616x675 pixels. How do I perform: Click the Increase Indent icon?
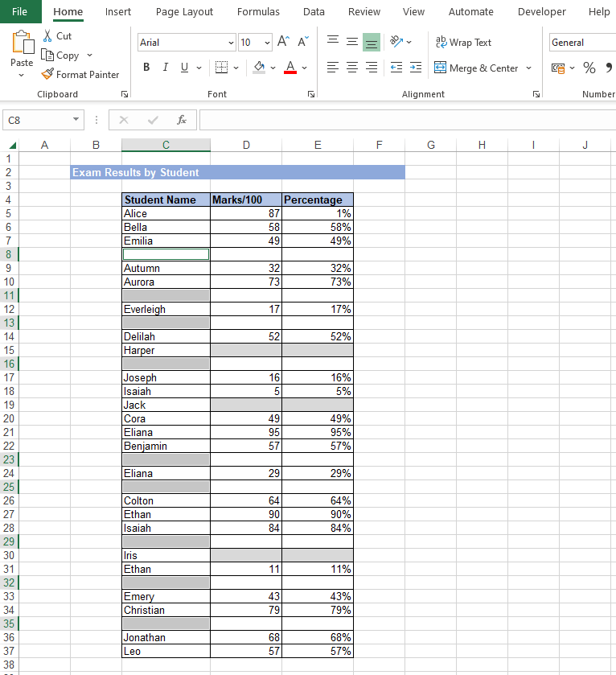tap(415, 68)
